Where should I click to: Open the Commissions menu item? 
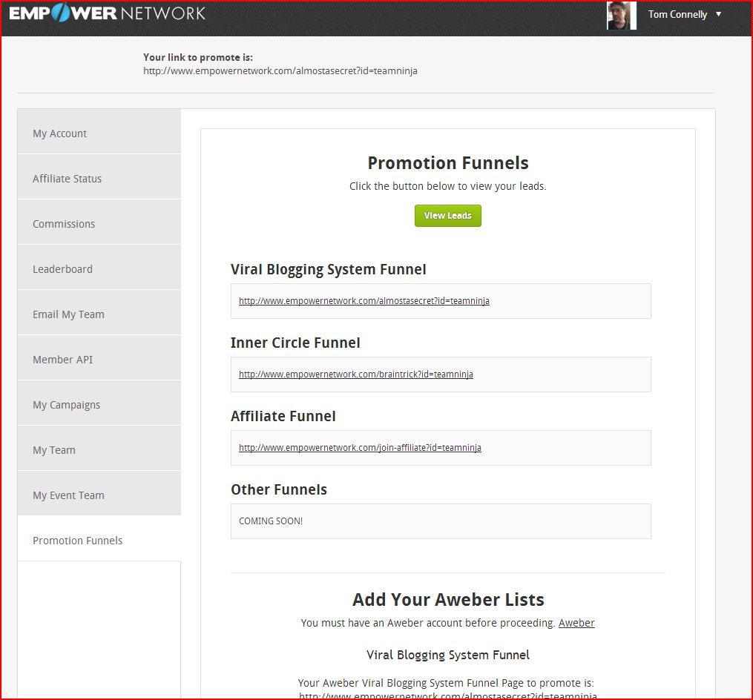click(99, 222)
